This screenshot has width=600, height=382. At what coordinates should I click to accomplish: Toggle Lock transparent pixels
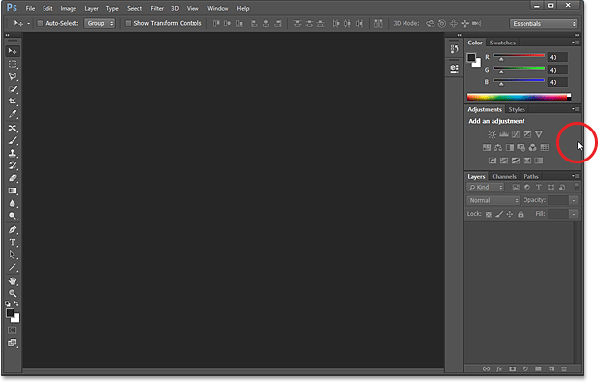pos(489,214)
